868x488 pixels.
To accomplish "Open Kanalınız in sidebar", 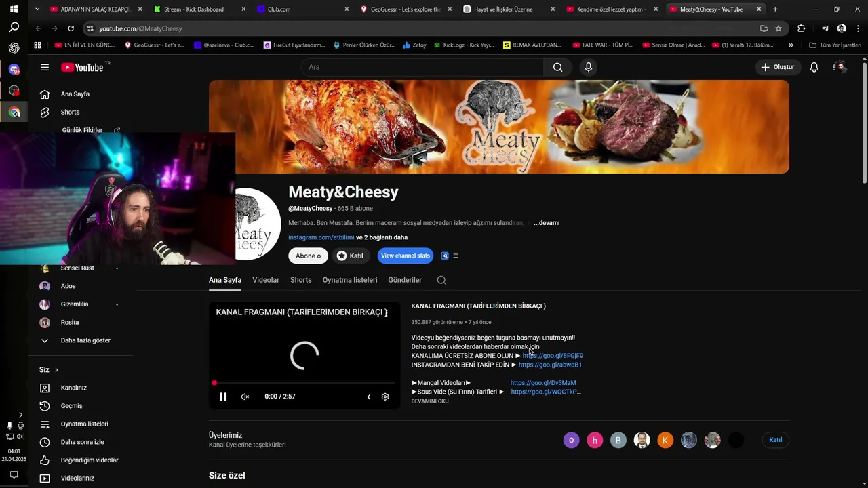I will 73,388.
